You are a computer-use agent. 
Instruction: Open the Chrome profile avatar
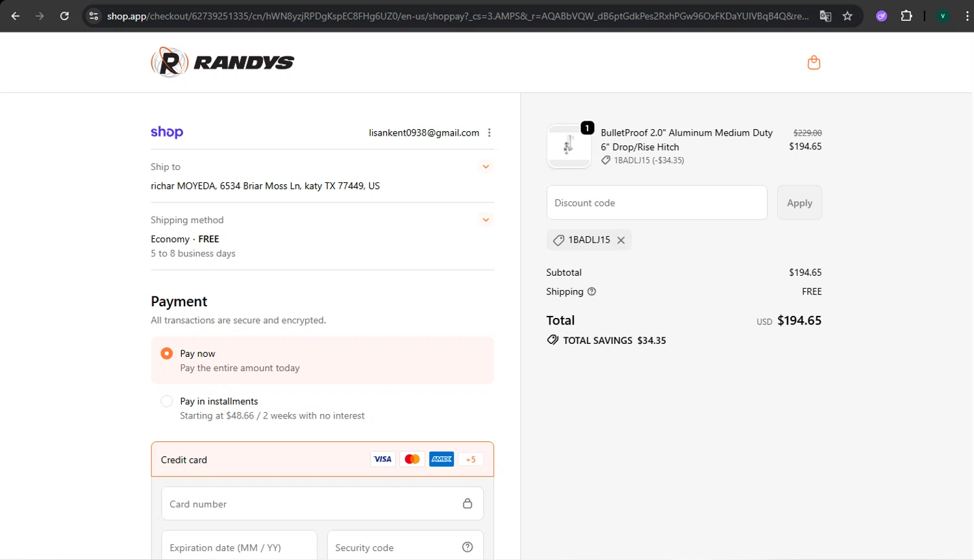click(942, 16)
